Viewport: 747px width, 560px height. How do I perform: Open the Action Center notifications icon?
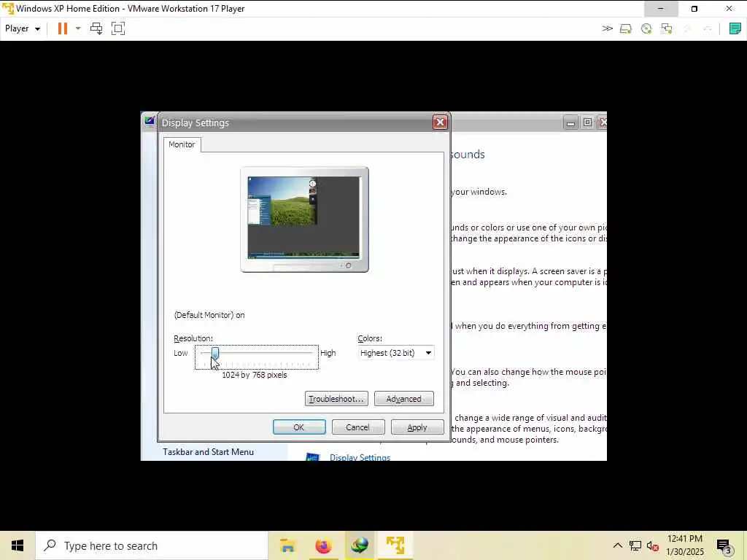(x=724, y=546)
